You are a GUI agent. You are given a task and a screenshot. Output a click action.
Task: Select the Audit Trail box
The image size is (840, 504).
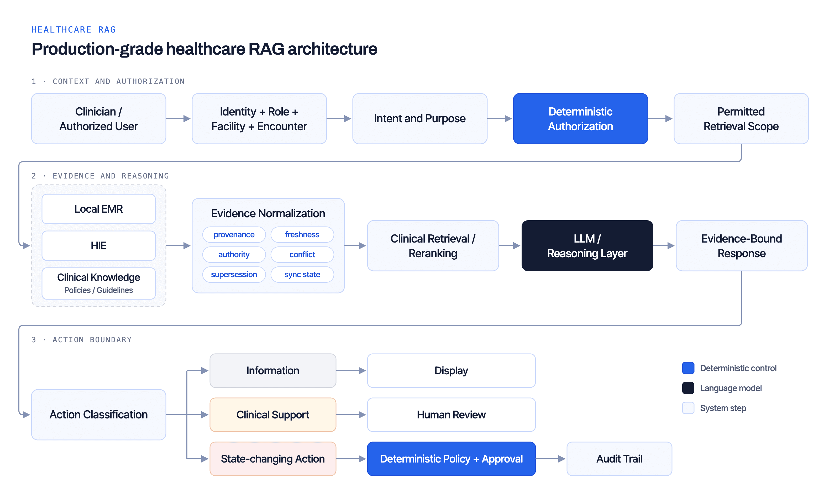click(619, 459)
